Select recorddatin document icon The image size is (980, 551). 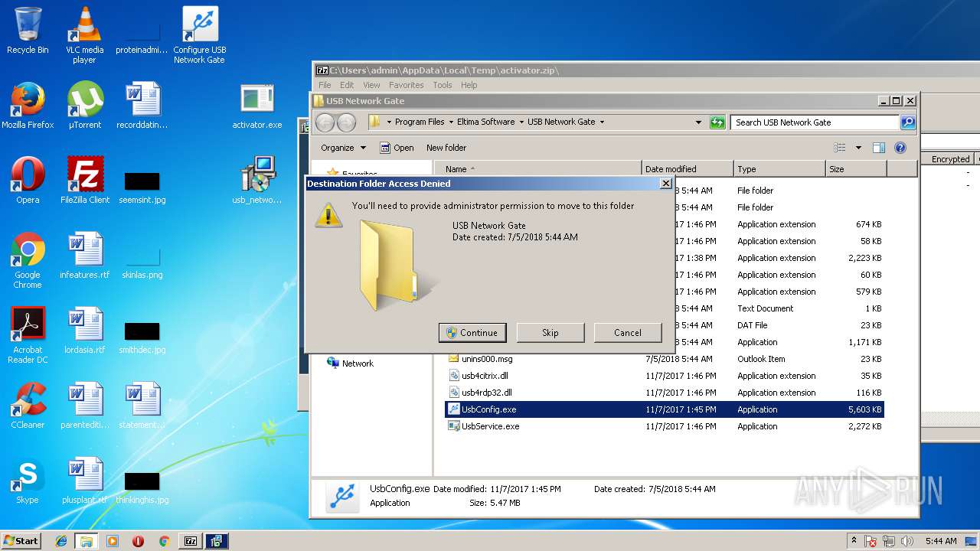pyautogui.click(x=142, y=106)
